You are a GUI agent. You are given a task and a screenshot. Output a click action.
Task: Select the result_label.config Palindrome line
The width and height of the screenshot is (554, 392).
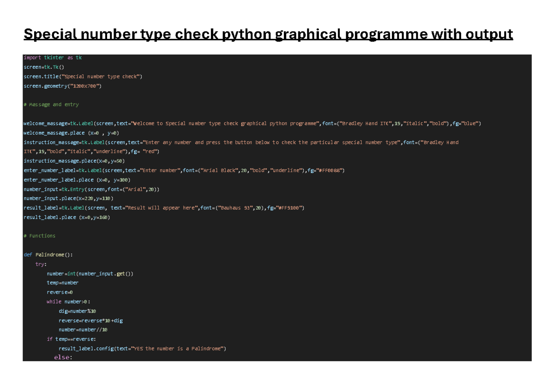tap(143, 349)
